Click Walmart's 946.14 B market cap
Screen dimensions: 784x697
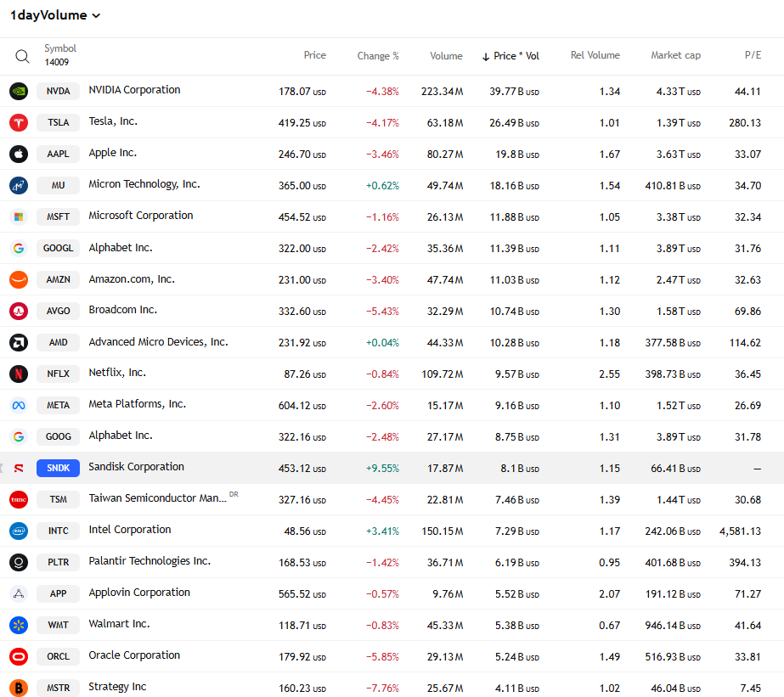tap(673, 626)
